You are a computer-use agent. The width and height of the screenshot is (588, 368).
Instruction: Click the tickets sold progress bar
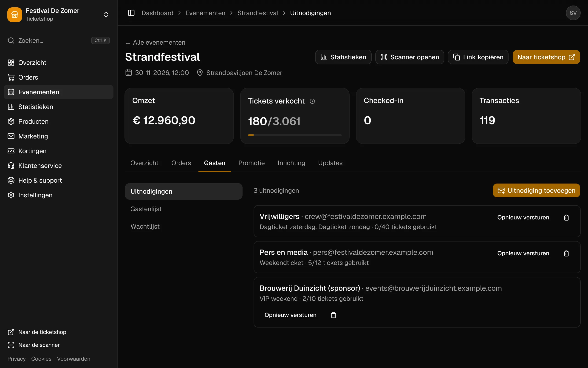pyautogui.click(x=295, y=135)
